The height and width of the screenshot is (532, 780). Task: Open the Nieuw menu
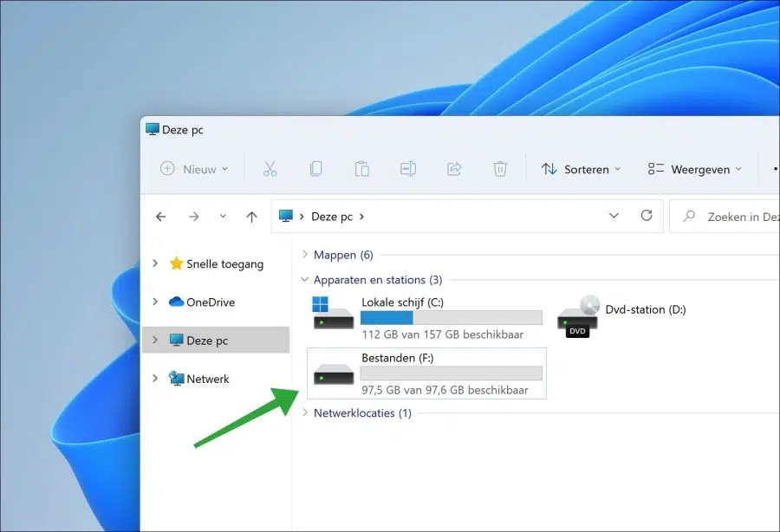coord(194,169)
